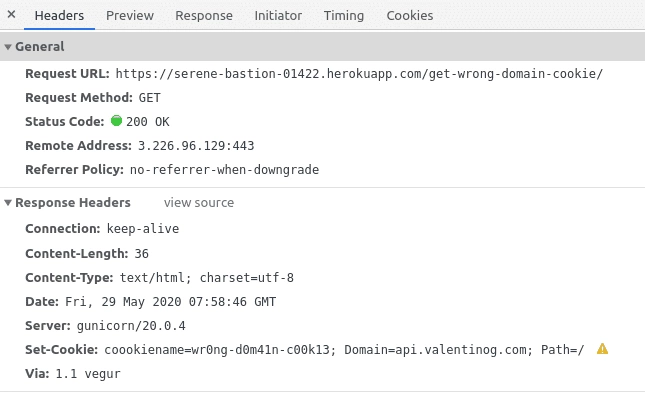Open the Timing tab
Screen dimensions: 645x393
click(x=343, y=16)
